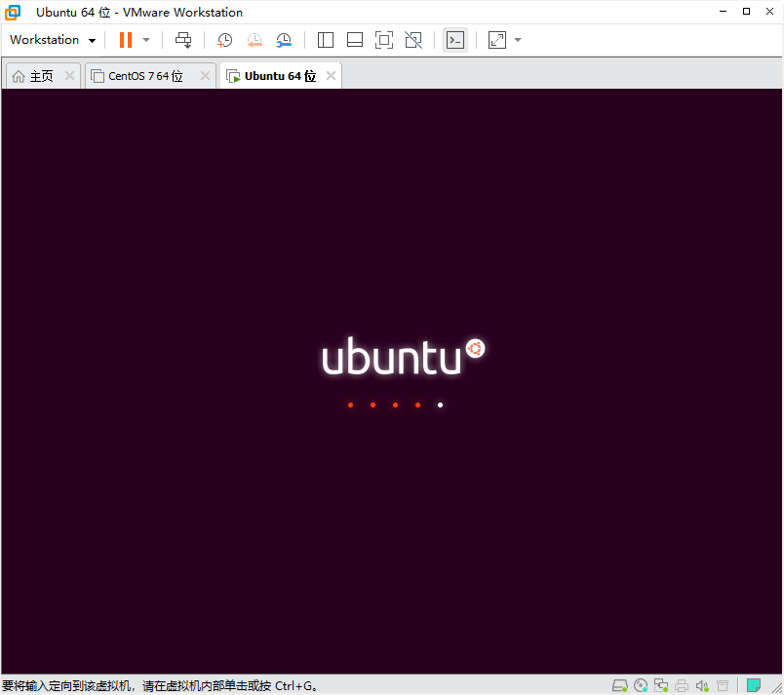Click the VMware Workstation title bar icon

13,12
